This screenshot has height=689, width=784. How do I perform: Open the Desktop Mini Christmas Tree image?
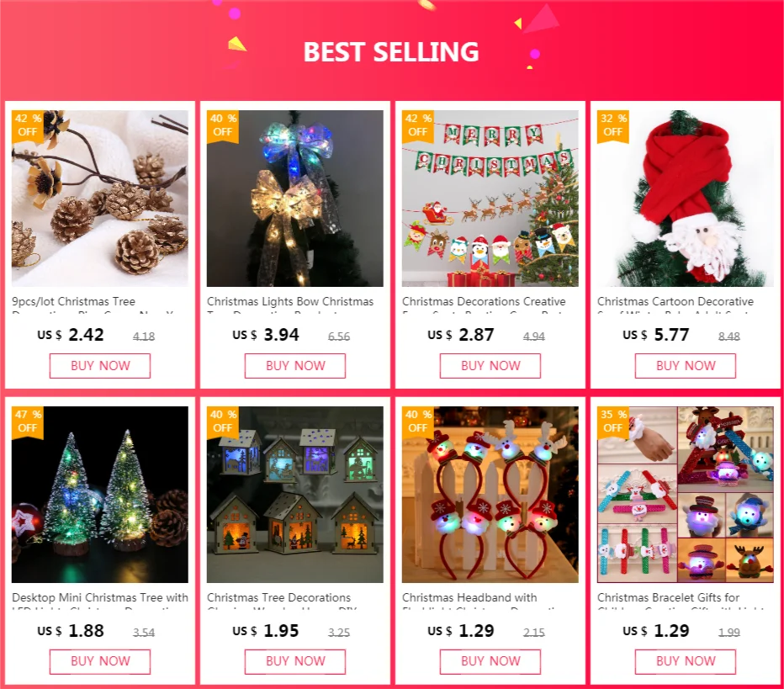(x=100, y=495)
